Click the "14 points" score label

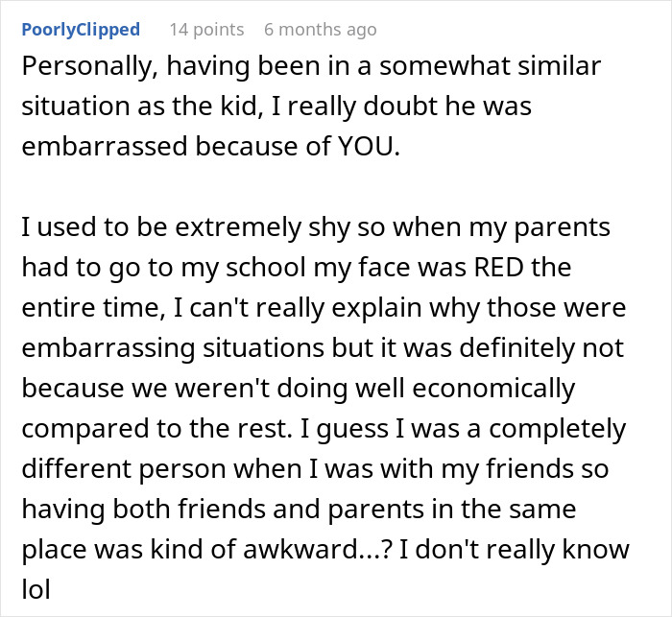(x=206, y=30)
